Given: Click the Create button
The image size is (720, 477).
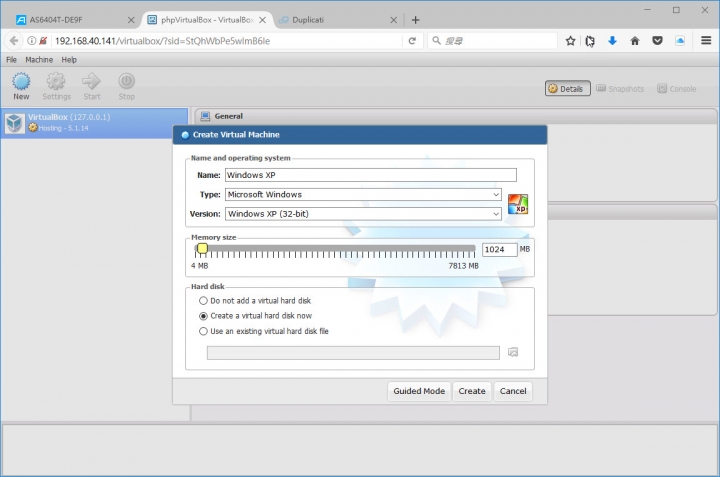Looking at the screenshot, I should pyautogui.click(x=472, y=391).
